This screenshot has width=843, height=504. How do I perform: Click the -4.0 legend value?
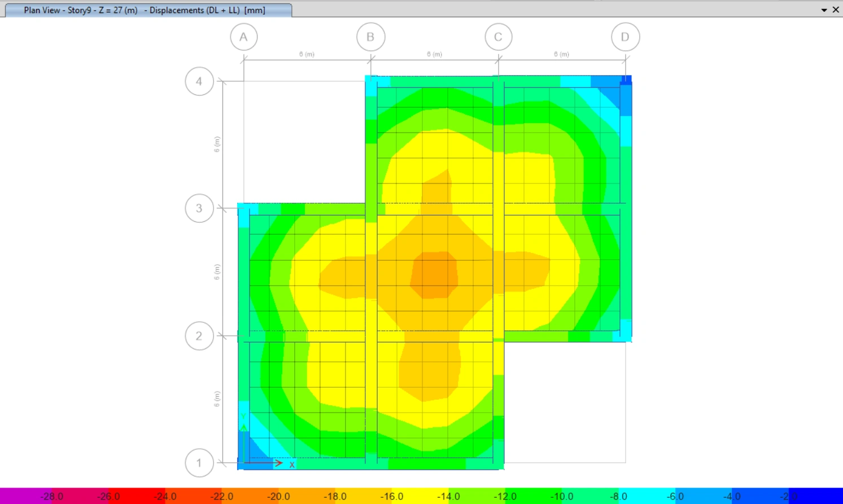click(x=732, y=497)
